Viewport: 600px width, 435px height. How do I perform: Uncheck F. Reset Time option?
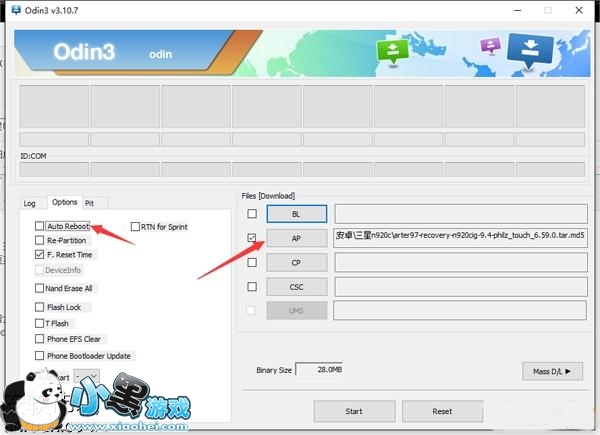point(39,254)
